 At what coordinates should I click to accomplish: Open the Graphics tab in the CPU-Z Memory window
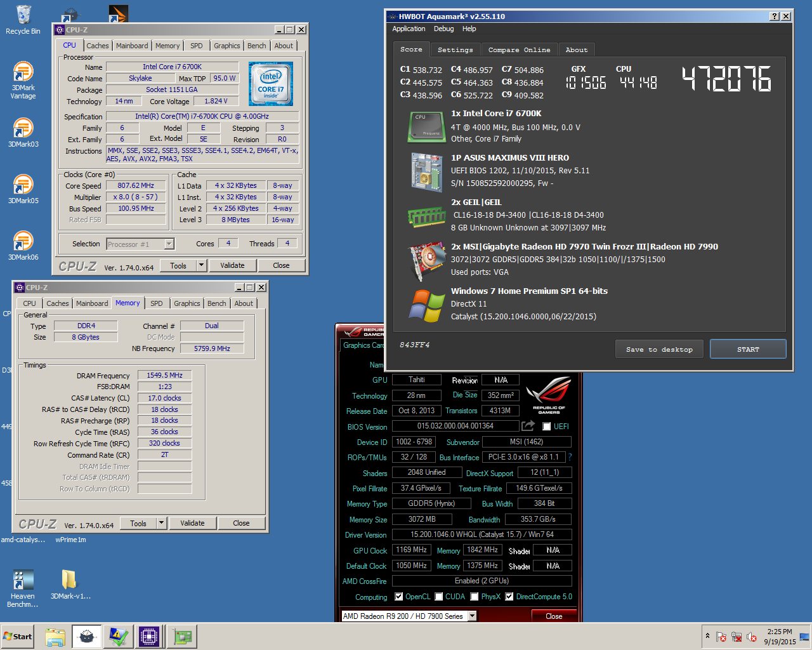pyautogui.click(x=187, y=303)
